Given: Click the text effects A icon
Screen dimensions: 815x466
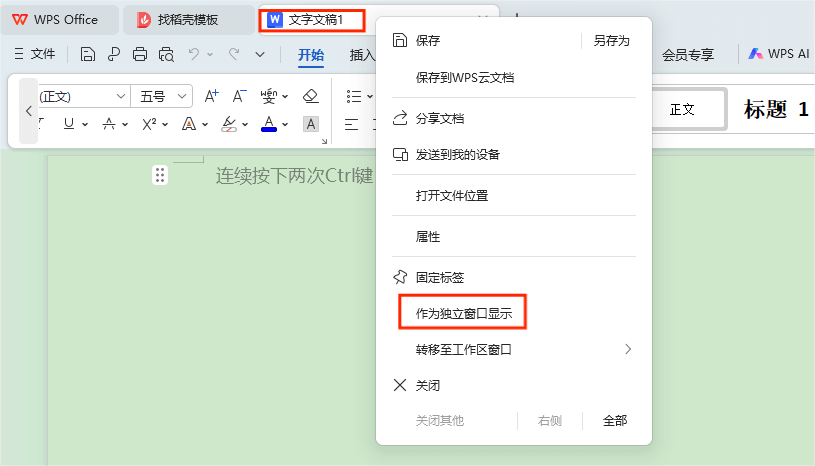Looking at the screenshot, I should [x=189, y=124].
